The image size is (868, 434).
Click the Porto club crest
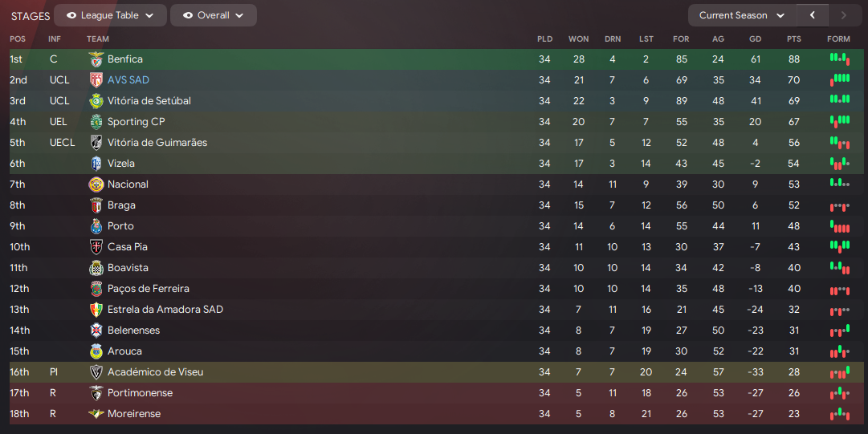pyautogui.click(x=96, y=226)
